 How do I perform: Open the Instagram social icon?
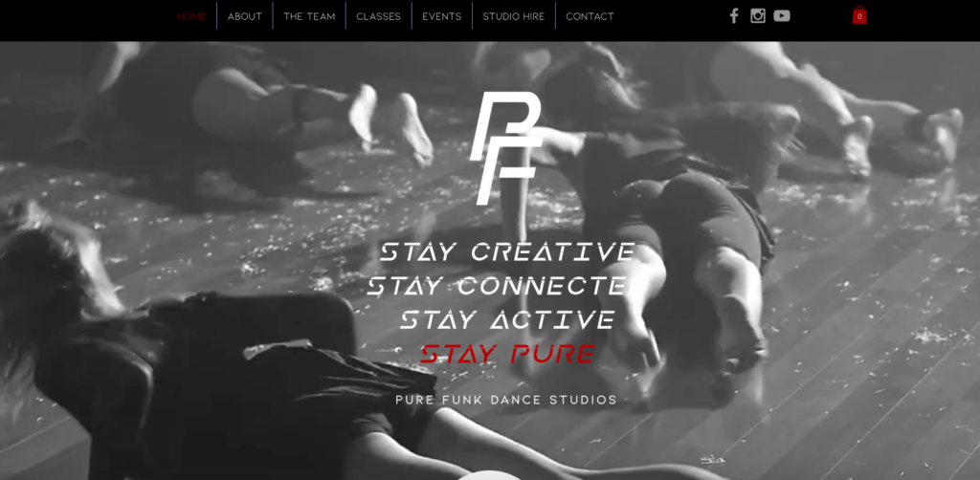(x=758, y=16)
